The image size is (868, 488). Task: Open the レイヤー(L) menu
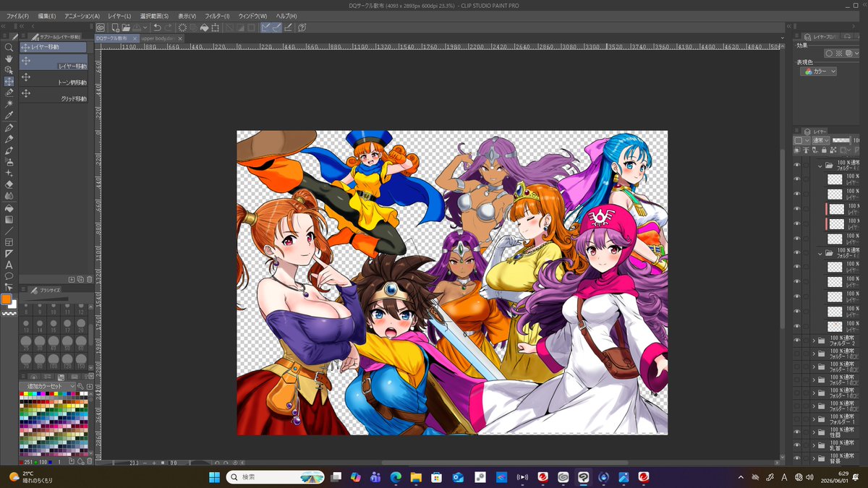[119, 16]
